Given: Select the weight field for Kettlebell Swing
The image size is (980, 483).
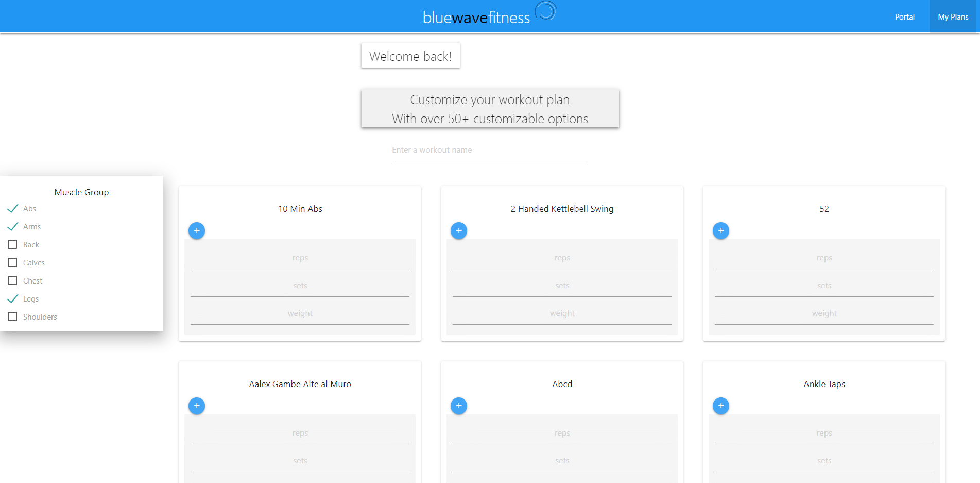Looking at the screenshot, I should coord(562,314).
